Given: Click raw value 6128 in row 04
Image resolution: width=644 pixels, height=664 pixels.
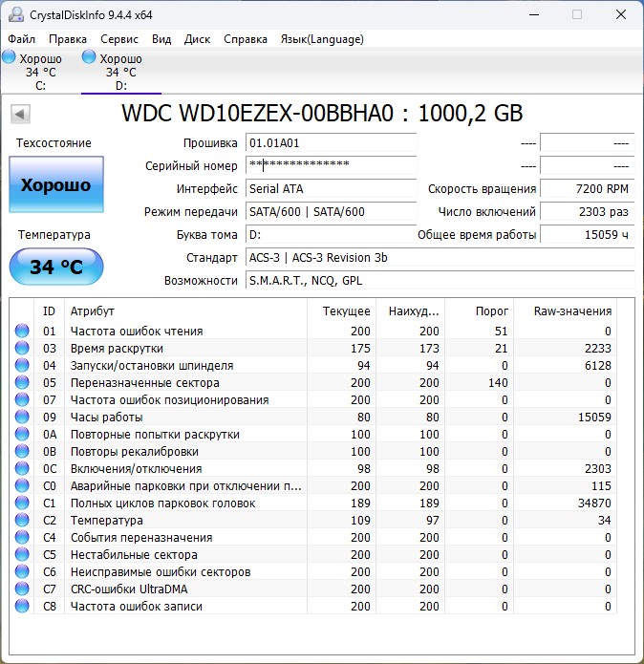Looking at the screenshot, I should click(598, 365).
